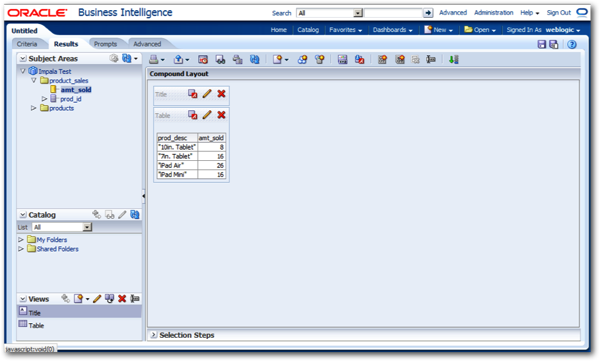Switch to the Advanced tab

pos(147,44)
